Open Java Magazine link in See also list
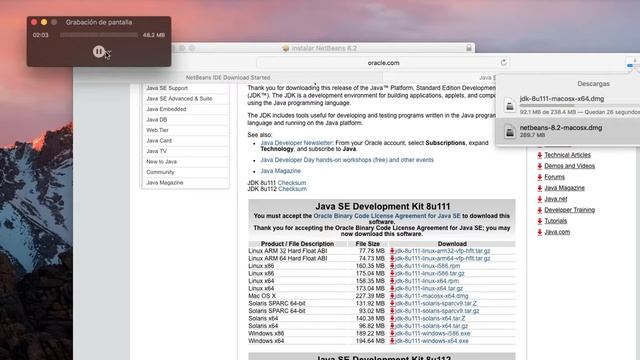The width and height of the screenshot is (640, 360). [x=280, y=171]
